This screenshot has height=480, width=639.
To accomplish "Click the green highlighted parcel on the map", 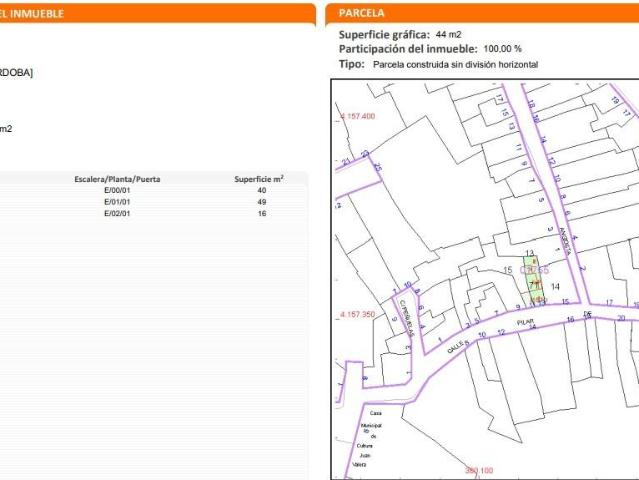I will coord(535,280).
